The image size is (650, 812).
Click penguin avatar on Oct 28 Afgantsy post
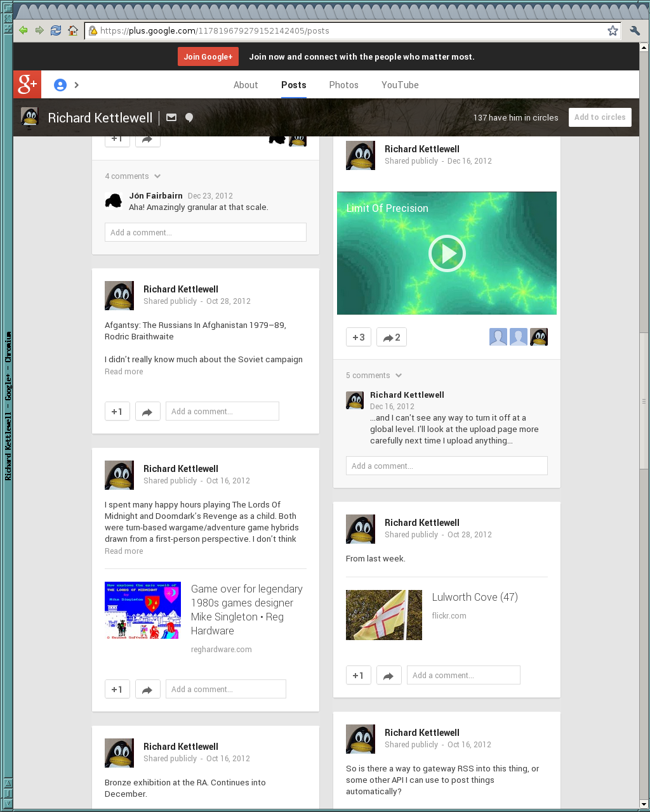tap(119, 296)
